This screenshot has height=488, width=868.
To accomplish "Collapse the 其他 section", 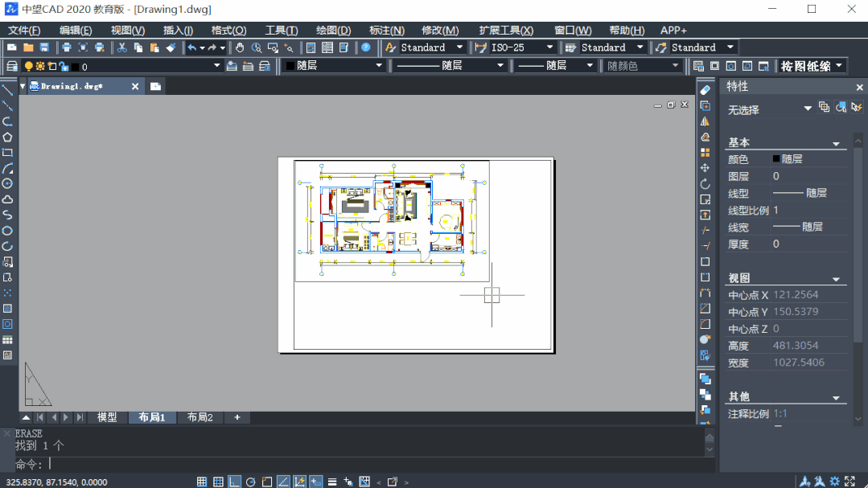I will tap(836, 398).
